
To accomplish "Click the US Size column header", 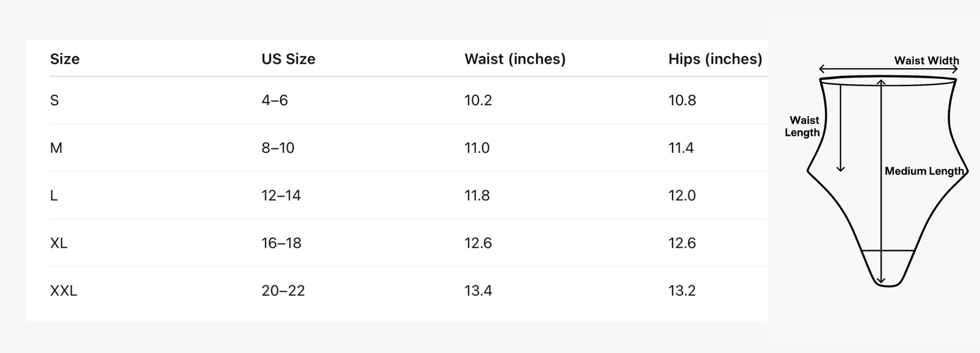I will pyautogui.click(x=288, y=59).
